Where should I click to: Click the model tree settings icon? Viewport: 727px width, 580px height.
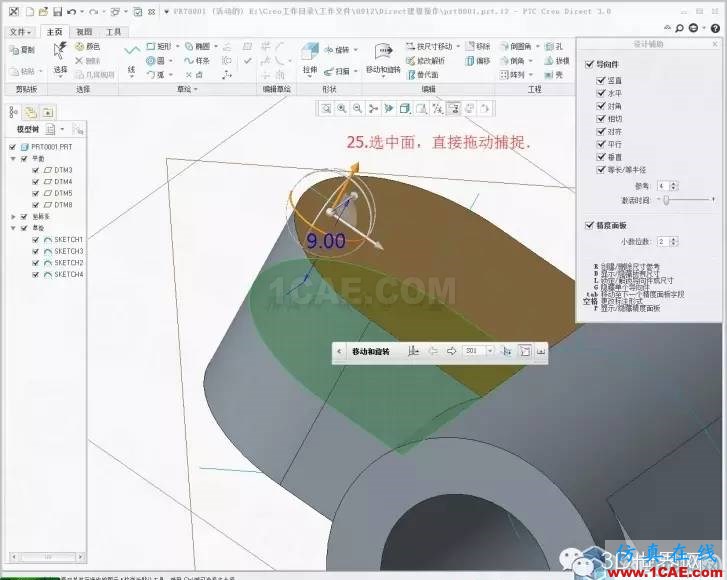click(51, 129)
